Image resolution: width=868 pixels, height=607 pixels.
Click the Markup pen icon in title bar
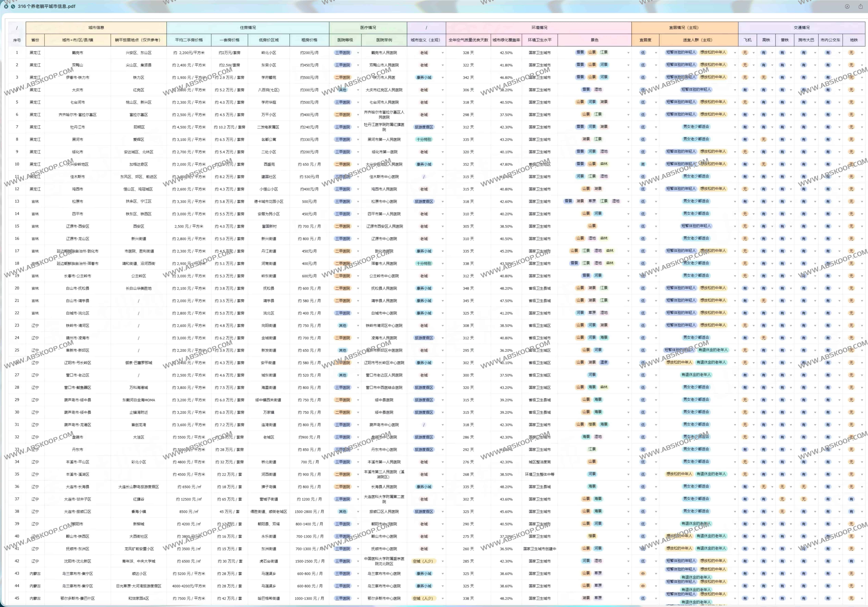847,7
